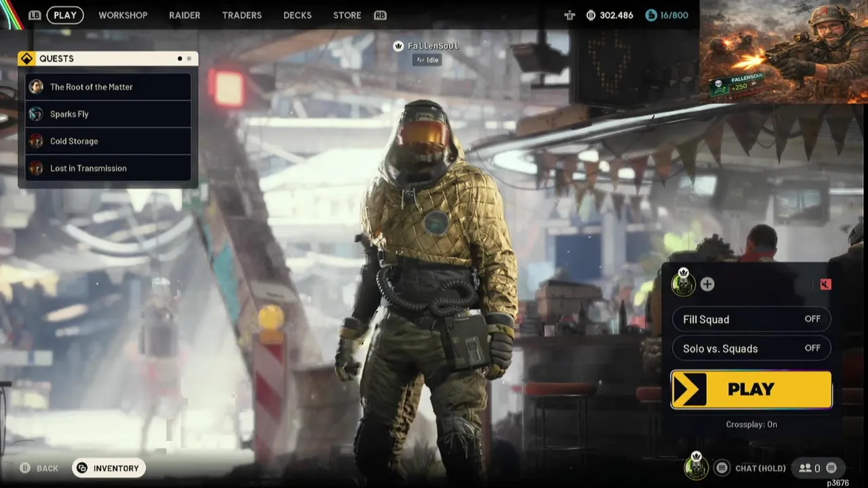Click the RB bumper icon

[x=380, y=15]
